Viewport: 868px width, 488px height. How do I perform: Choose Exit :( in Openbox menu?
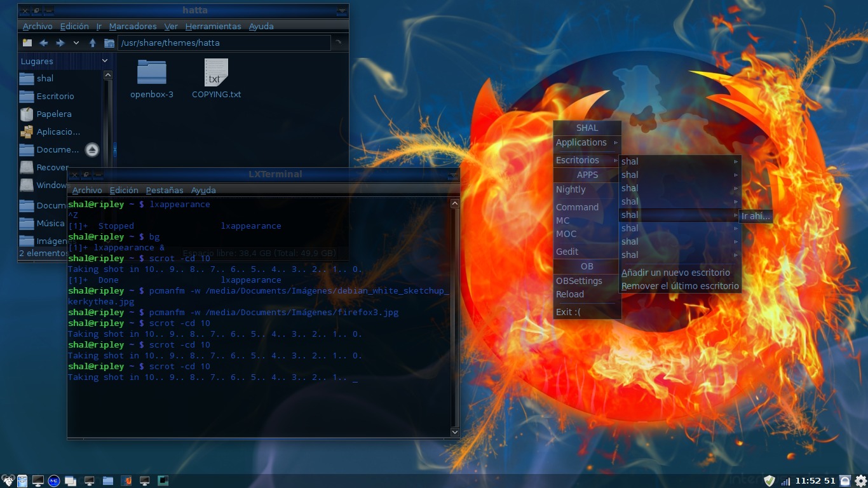pos(587,312)
